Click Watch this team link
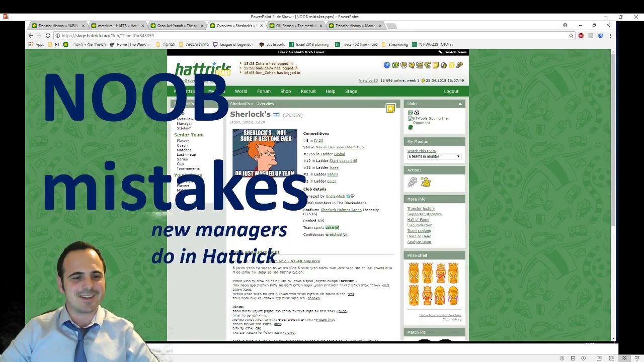 (422, 151)
